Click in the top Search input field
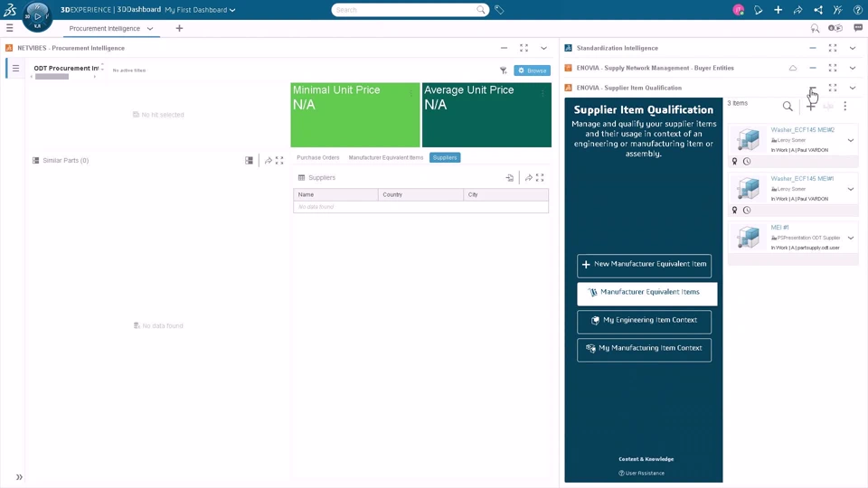This screenshot has height=488, width=868. click(405, 10)
